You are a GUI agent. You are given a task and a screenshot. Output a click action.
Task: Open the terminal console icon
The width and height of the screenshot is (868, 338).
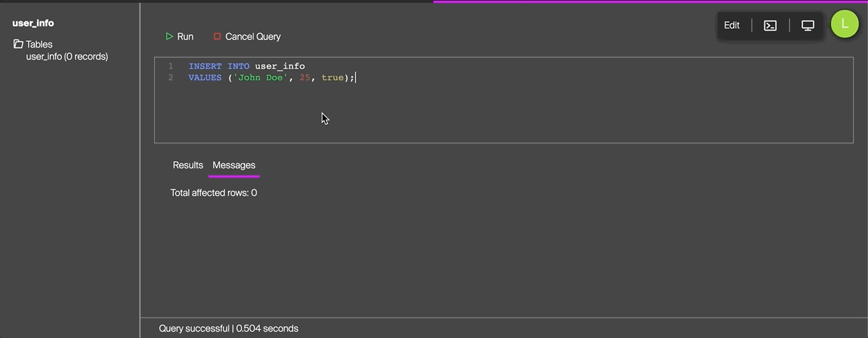click(770, 26)
